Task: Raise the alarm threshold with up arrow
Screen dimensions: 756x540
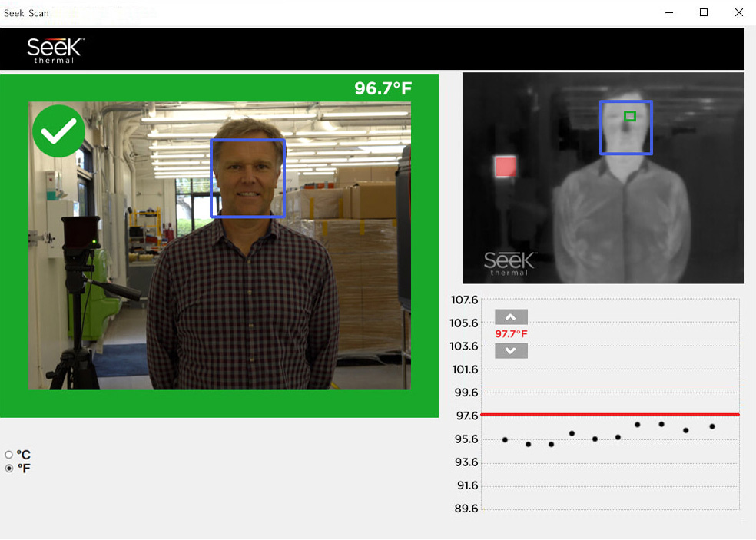Action: click(x=511, y=316)
